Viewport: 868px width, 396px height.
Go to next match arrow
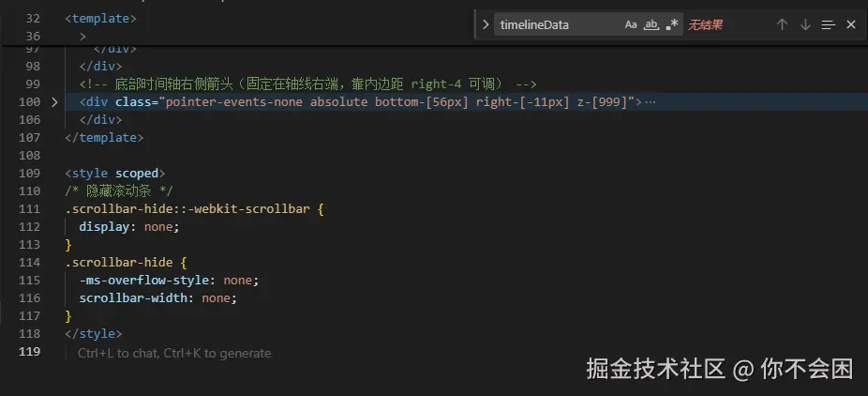[x=805, y=25]
